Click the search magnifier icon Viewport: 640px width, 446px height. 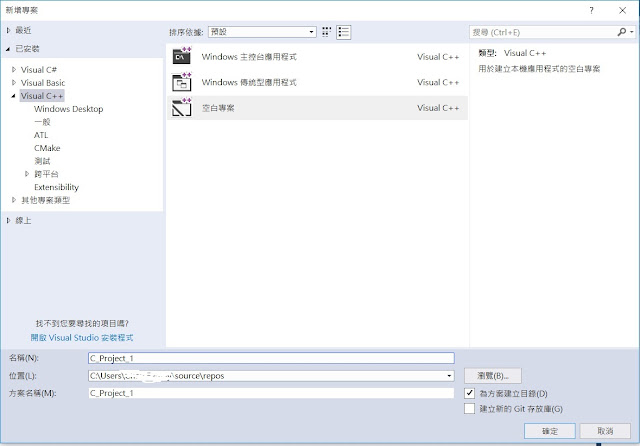coord(622,32)
